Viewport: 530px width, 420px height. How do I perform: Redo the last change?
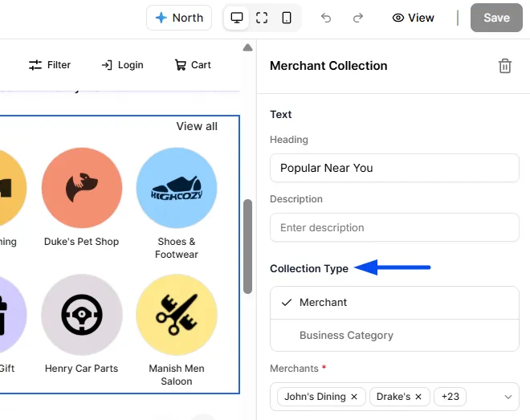(357, 18)
